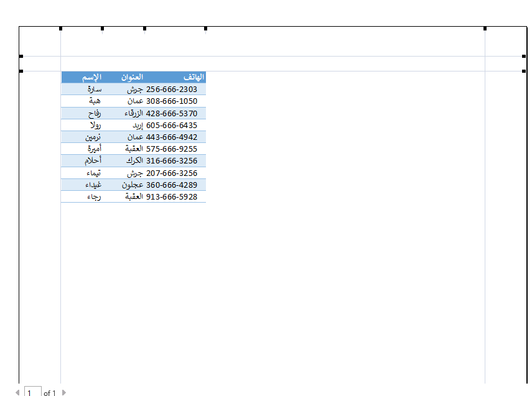The height and width of the screenshot is (396, 532).
Task: Click phone number 428-666-5370
Action: pyautogui.click(x=172, y=113)
